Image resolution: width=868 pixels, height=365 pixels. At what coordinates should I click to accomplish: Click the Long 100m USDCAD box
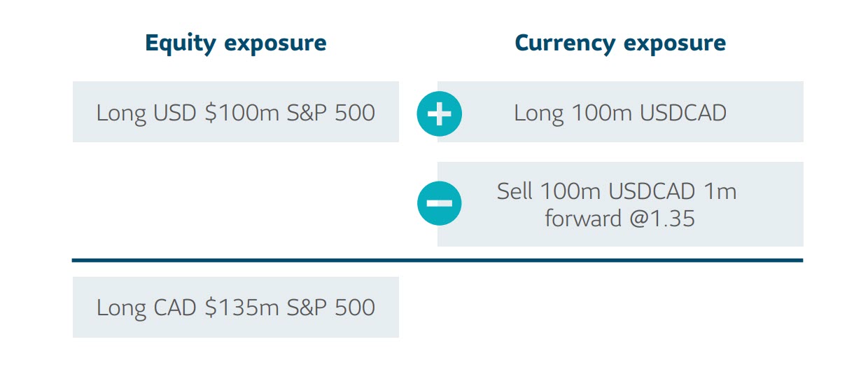(620, 112)
